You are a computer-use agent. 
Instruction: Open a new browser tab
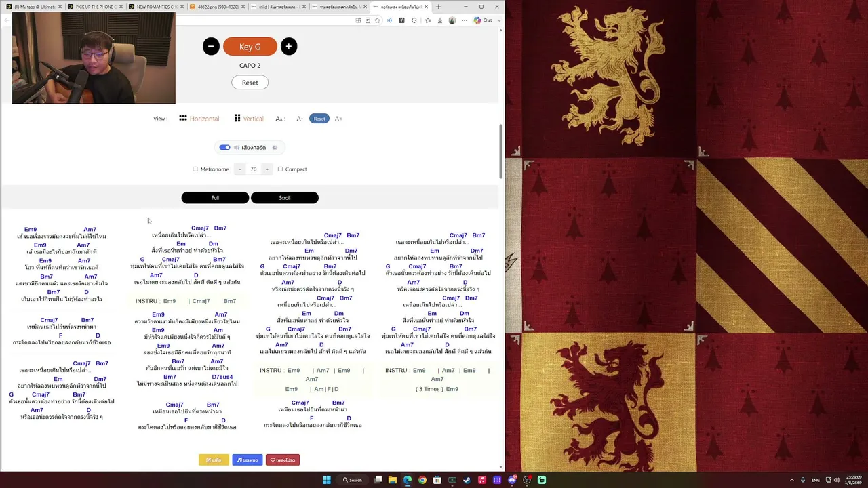pos(438,7)
